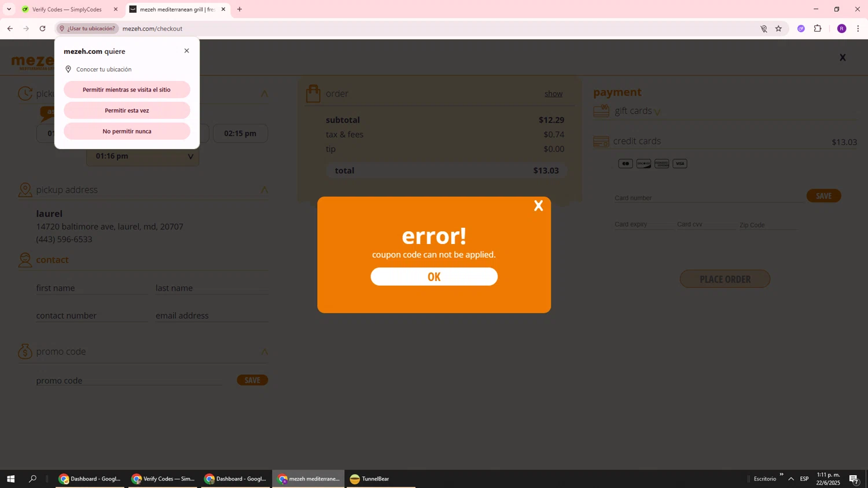
Task: Click the contact person icon
Action: point(25,260)
